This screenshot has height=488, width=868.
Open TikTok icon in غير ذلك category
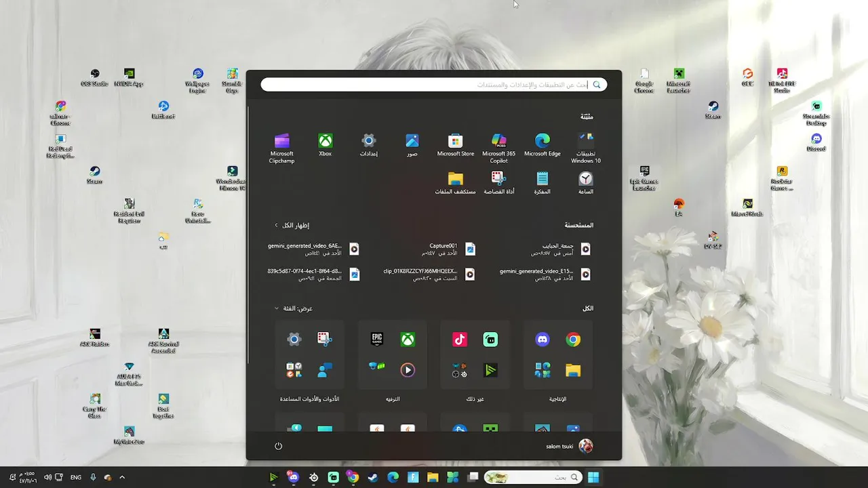click(460, 340)
